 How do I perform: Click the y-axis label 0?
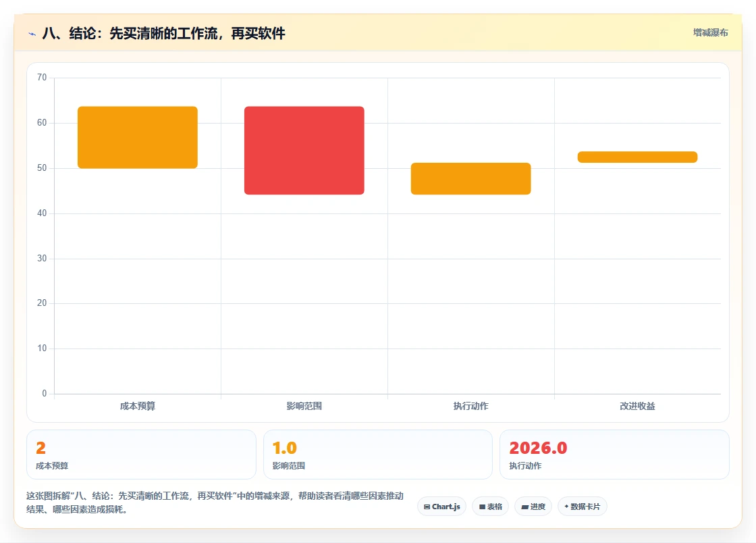tap(45, 393)
